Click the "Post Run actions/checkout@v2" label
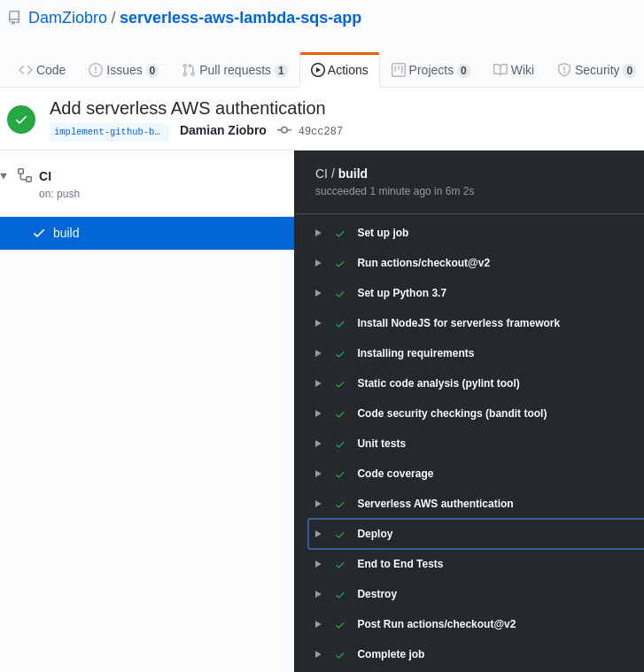Screen dimensions: 644x672 point(437,624)
